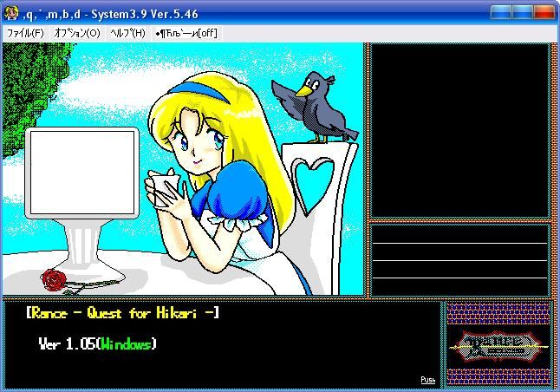The height and width of the screenshot is (392, 560).
Task: Click the crow perched on the chair
Action: (x=315, y=108)
